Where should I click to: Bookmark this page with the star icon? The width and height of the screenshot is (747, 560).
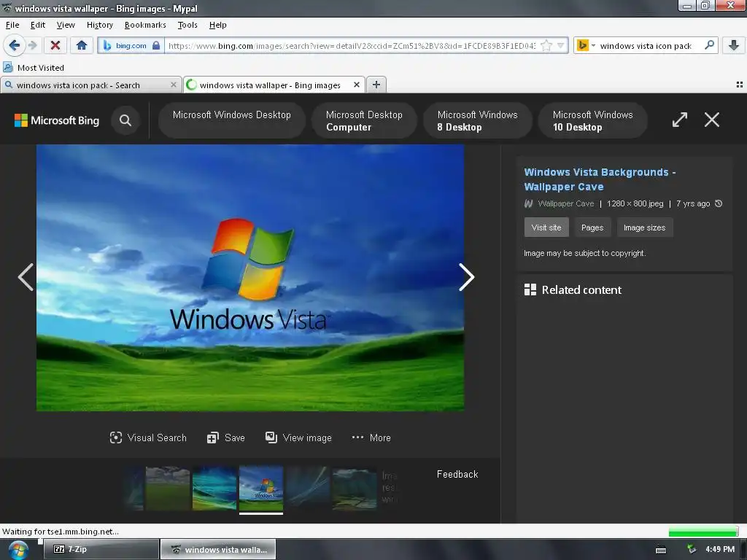pyautogui.click(x=546, y=46)
